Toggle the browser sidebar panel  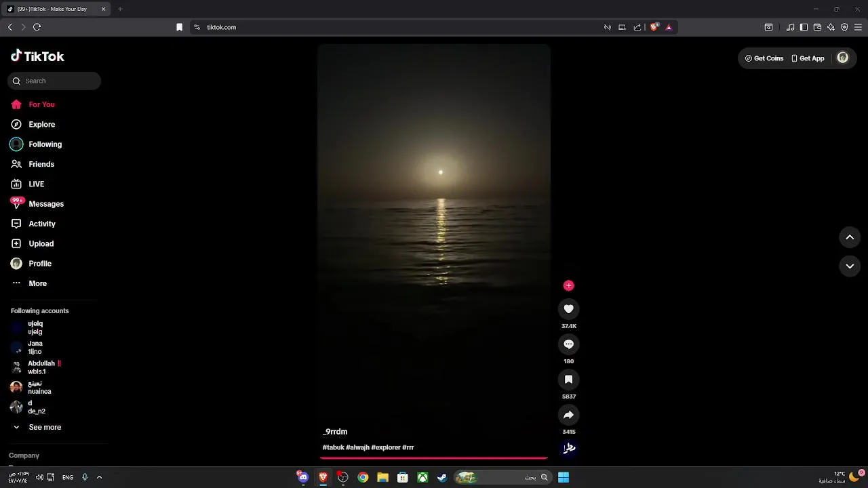804,27
